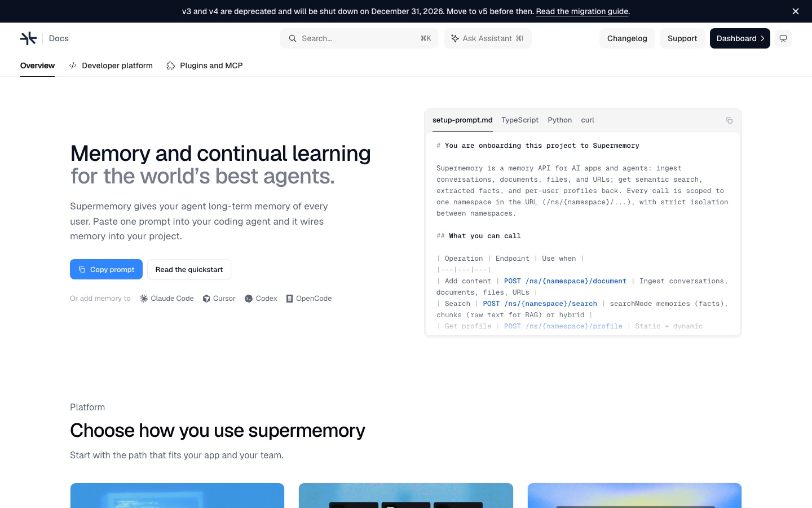Open the Dashboard
812x508 pixels.
(740, 38)
